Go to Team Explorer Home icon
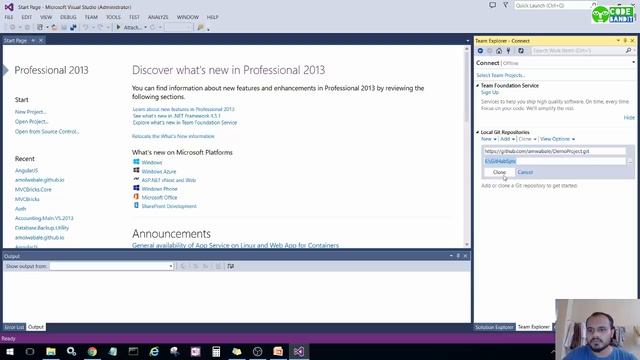 click(x=499, y=51)
